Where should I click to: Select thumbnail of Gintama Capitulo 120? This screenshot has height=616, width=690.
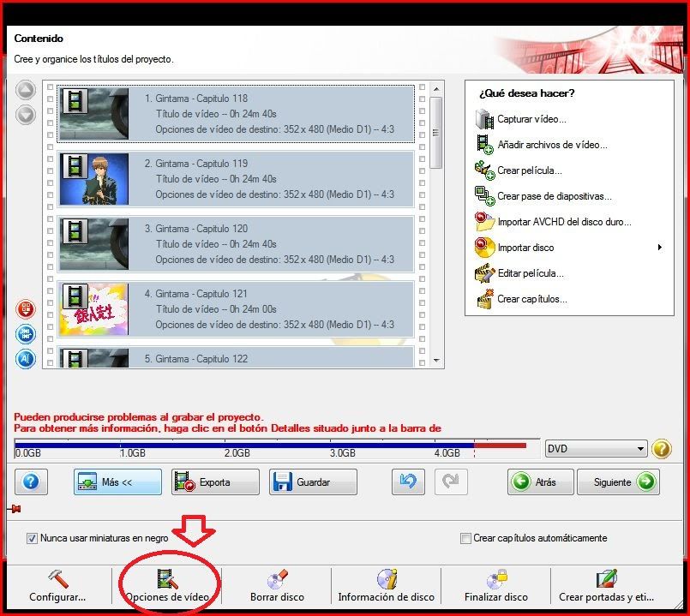pos(93,244)
